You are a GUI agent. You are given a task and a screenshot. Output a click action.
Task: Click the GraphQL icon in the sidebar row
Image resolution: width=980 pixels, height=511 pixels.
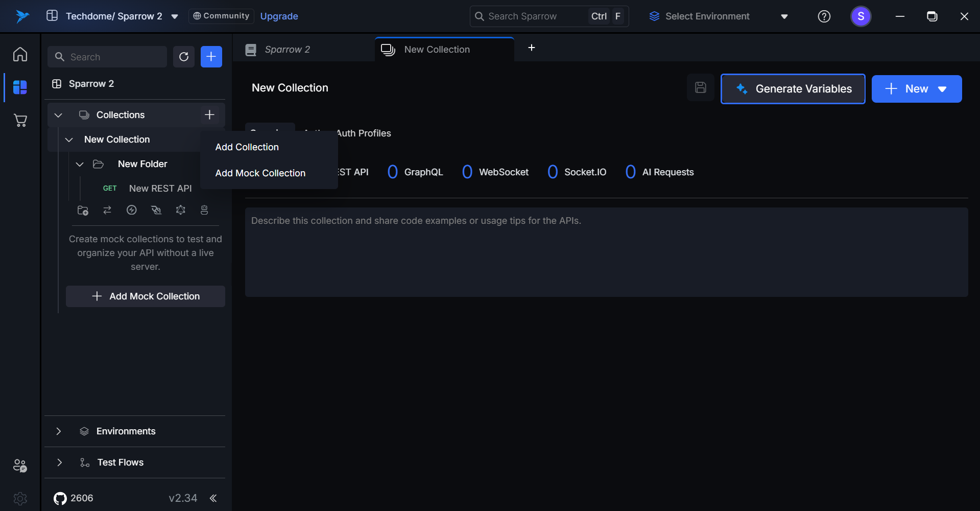click(x=181, y=211)
